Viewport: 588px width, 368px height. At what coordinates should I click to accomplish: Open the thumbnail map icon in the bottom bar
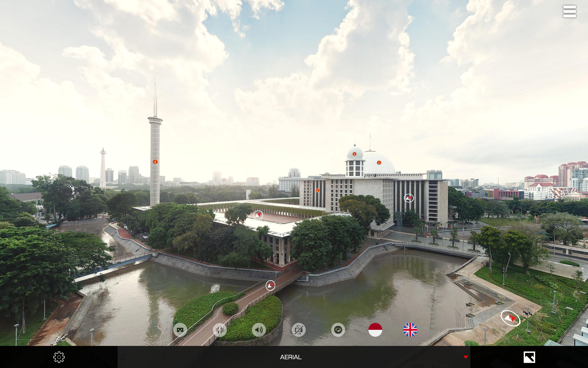click(529, 357)
